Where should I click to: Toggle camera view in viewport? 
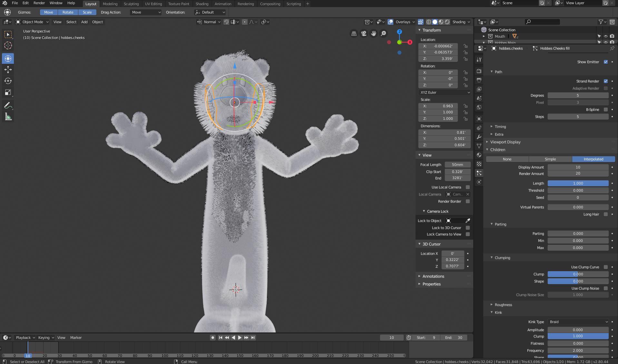pos(364,34)
